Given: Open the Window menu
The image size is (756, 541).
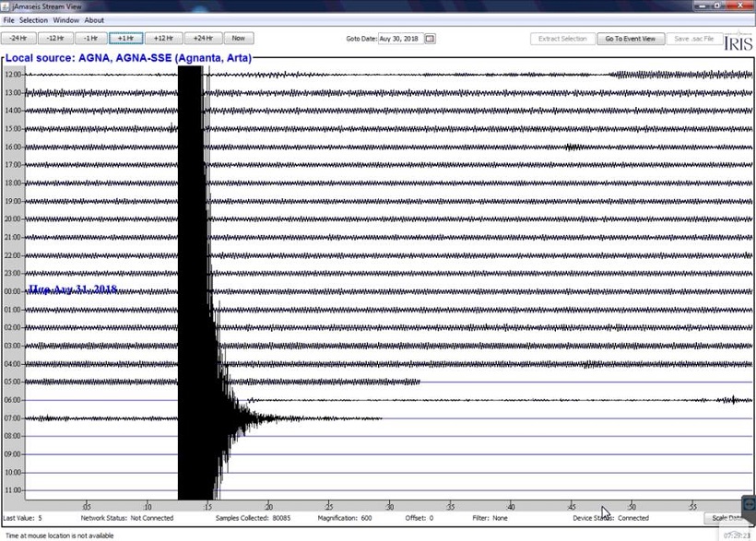Looking at the screenshot, I should (x=65, y=19).
